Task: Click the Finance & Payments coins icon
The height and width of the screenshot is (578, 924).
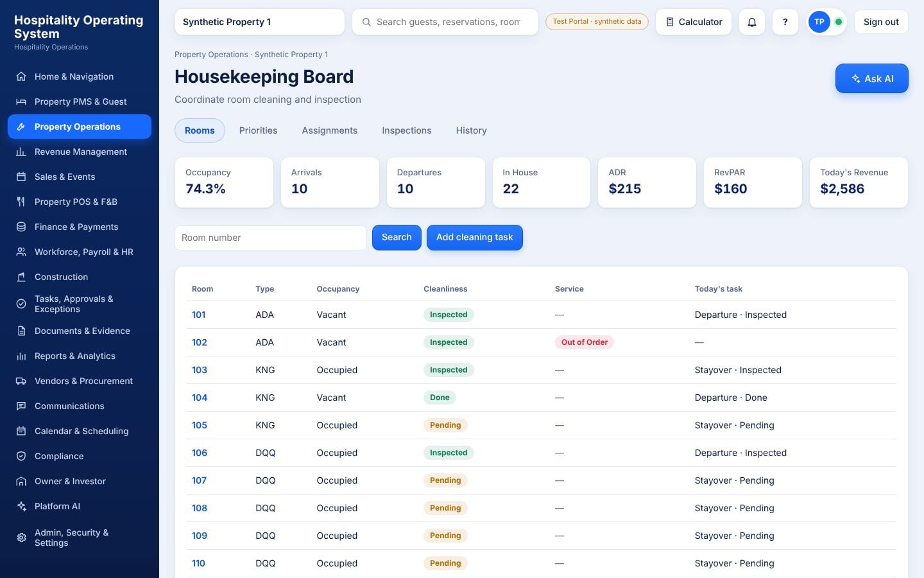Action: point(21,227)
